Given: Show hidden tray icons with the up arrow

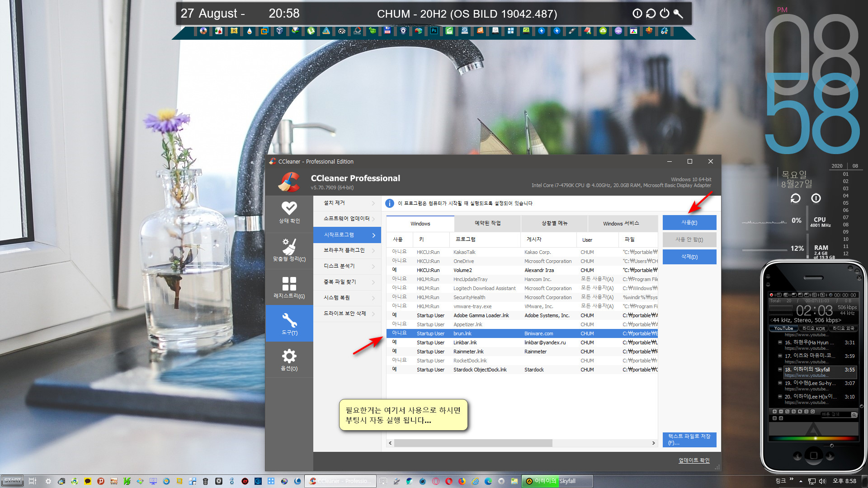Looking at the screenshot, I should pyautogui.click(x=801, y=481).
